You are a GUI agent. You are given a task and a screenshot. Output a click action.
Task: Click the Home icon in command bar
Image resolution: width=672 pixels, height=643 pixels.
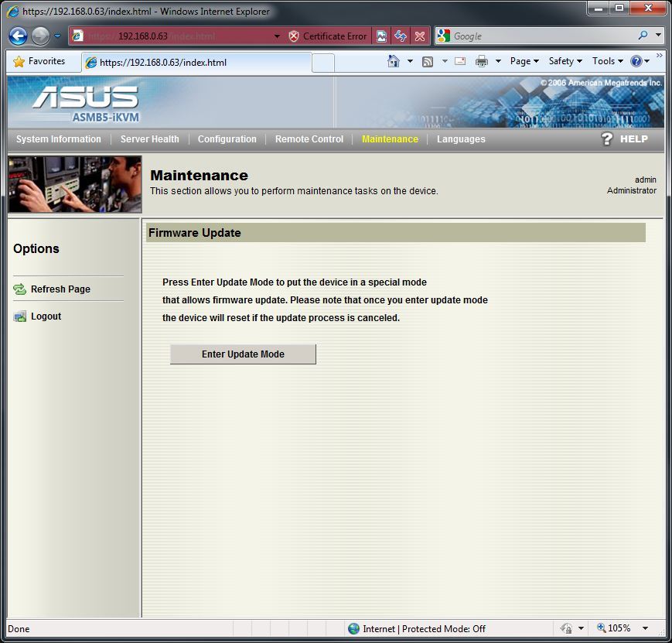(x=394, y=61)
